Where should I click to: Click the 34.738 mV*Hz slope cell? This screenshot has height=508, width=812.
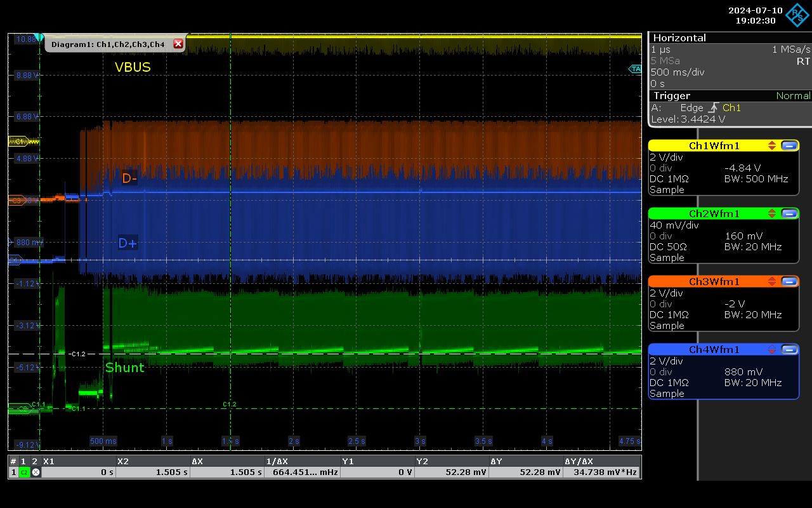[601, 472]
